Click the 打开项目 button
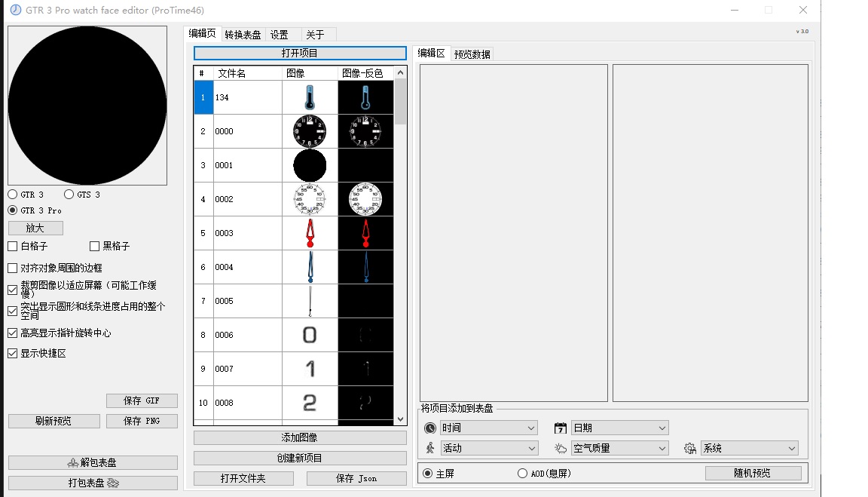Screen dimensions: 868x497 [x=300, y=54]
